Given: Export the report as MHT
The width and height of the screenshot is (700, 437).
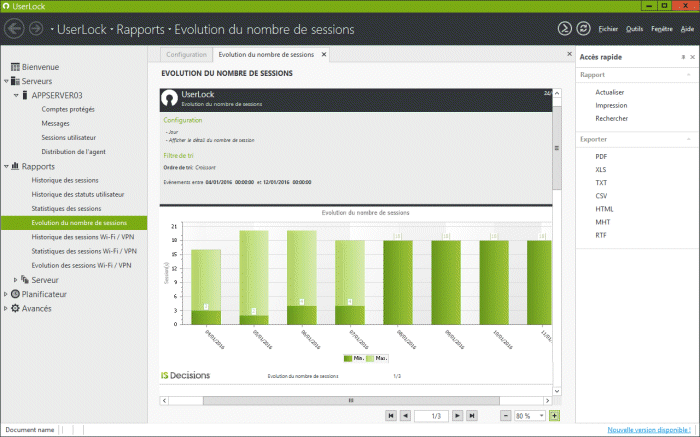Looking at the screenshot, I should (602, 222).
